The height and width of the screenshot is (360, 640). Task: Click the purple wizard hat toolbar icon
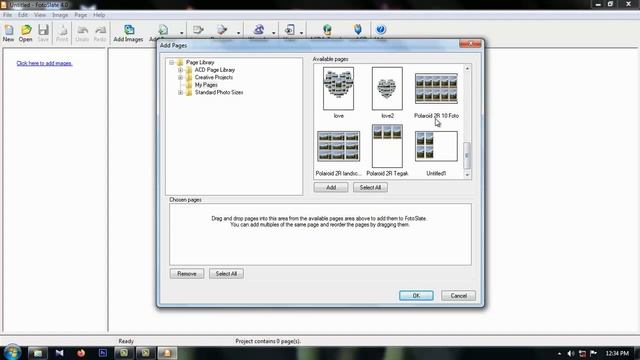[259, 29]
